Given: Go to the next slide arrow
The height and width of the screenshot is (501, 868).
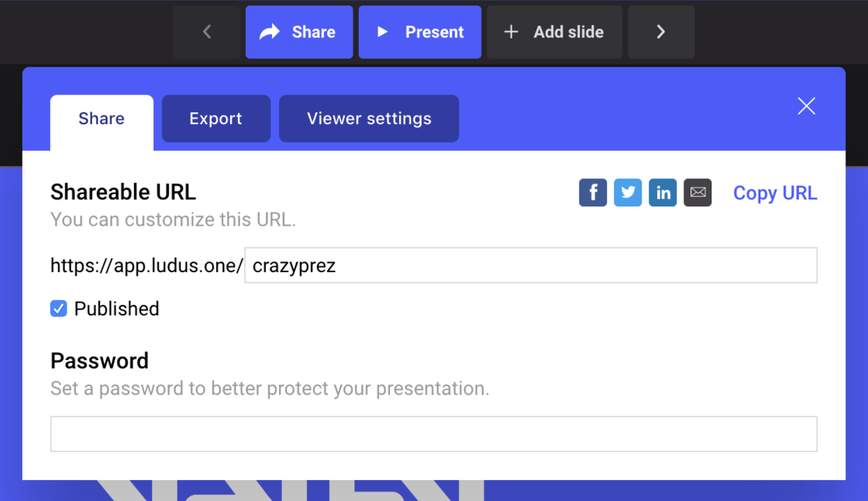Looking at the screenshot, I should pos(661,32).
